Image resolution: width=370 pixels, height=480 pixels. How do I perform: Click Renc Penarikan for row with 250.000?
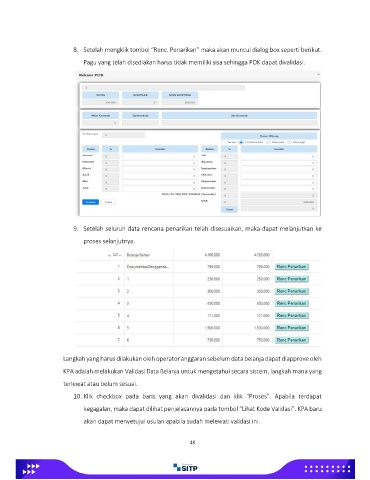pos(292,279)
